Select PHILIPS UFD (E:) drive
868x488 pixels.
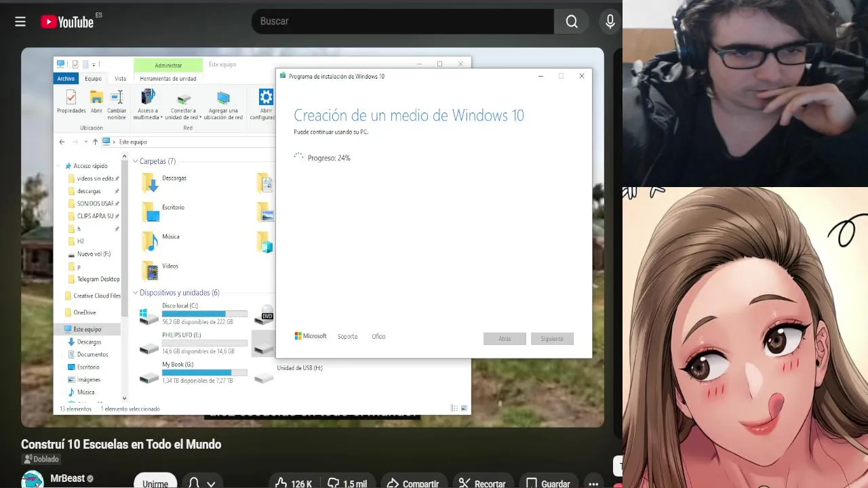(x=193, y=343)
